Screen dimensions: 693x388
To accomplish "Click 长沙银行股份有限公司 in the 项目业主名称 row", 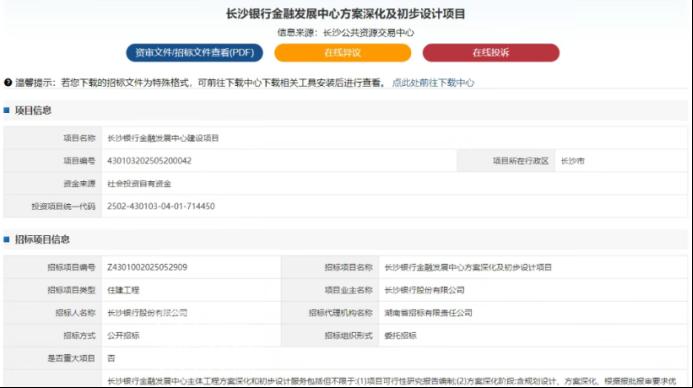I will point(424,290).
